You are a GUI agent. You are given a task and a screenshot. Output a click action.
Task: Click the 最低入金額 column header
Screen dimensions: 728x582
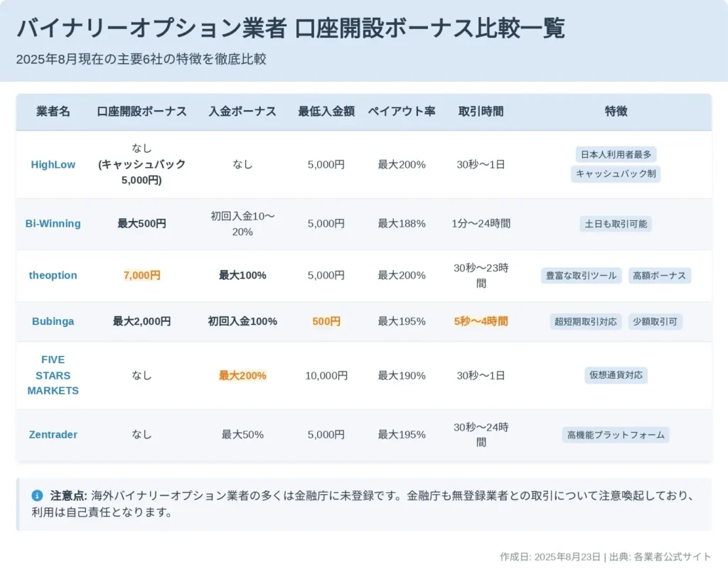click(326, 112)
